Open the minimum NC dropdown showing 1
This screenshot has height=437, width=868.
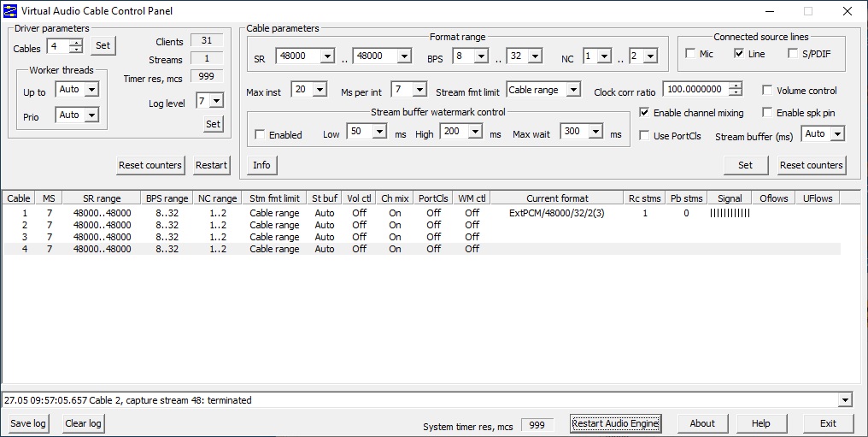point(605,56)
